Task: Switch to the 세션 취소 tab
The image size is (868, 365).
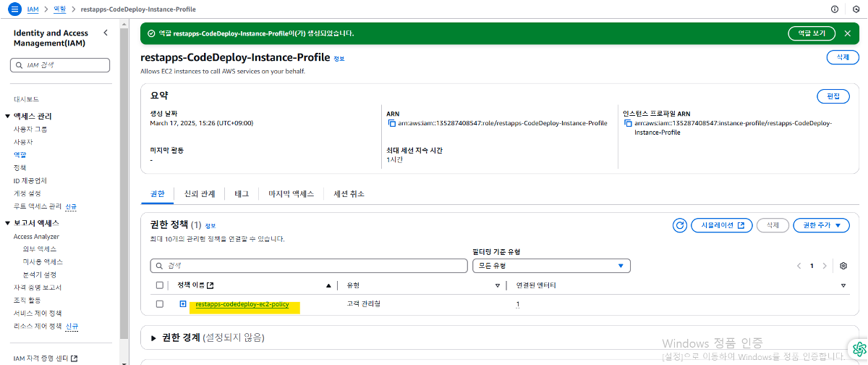Action: point(349,194)
